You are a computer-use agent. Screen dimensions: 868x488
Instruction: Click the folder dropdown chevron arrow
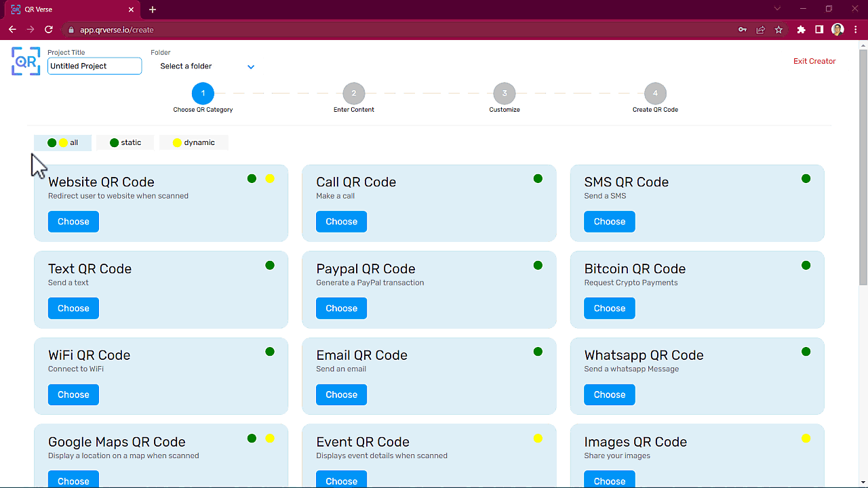point(251,67)
